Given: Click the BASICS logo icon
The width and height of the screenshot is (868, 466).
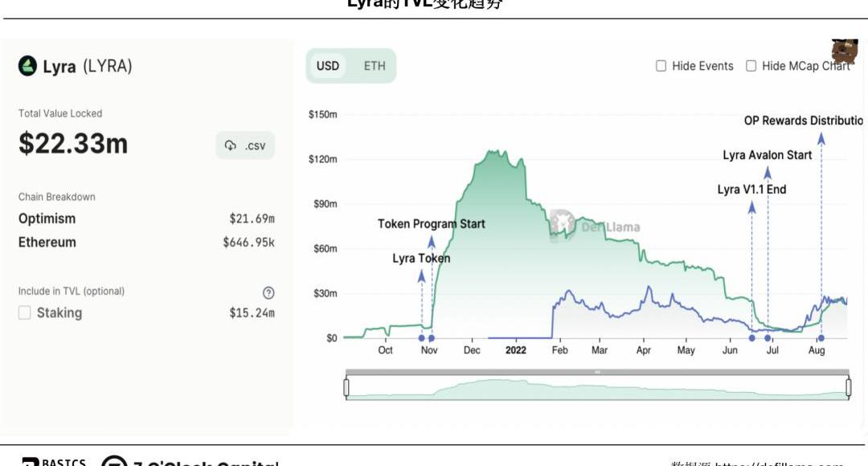Looking at the screenshot, I should click(30, 463).
